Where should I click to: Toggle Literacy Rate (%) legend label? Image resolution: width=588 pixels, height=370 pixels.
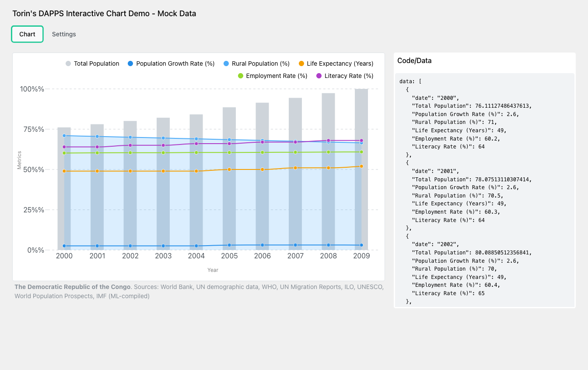(349, 76)
